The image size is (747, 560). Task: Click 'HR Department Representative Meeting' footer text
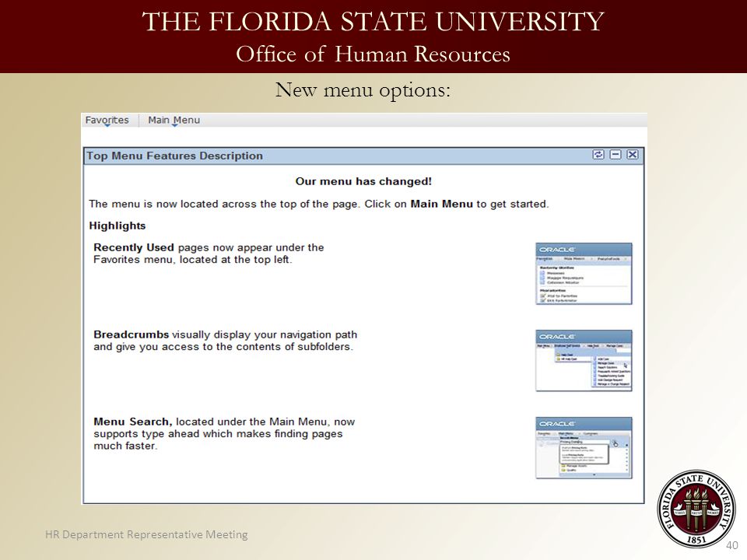147,535
